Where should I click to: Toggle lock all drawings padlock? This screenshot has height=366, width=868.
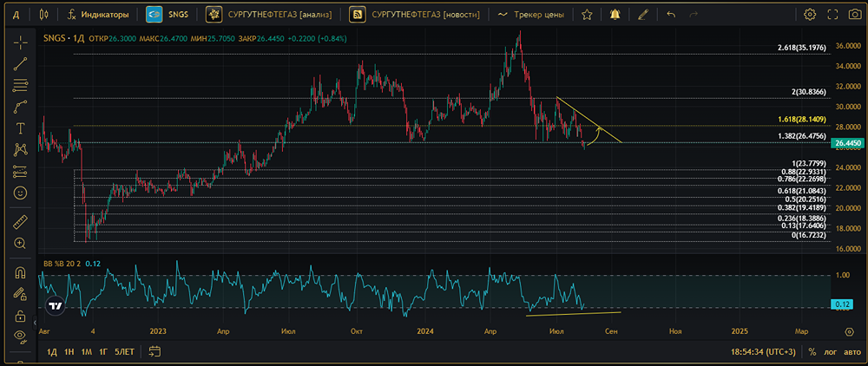(21, 316)
